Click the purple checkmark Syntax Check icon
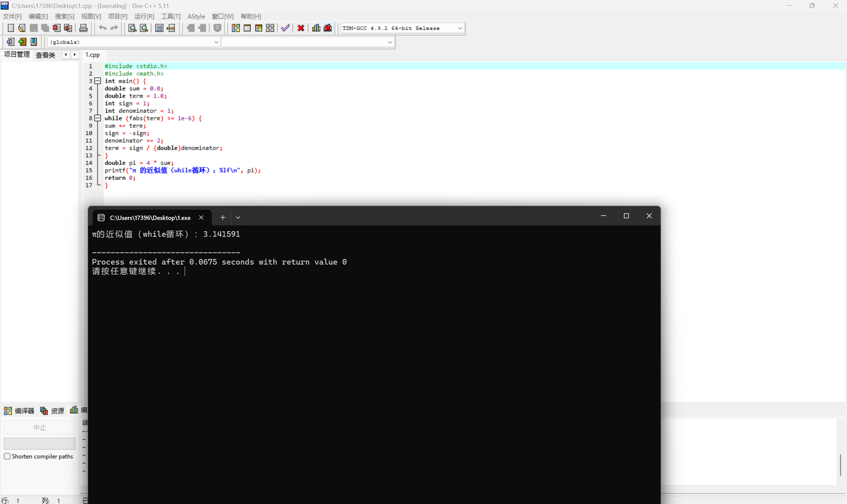 click(x=285, y=28)
